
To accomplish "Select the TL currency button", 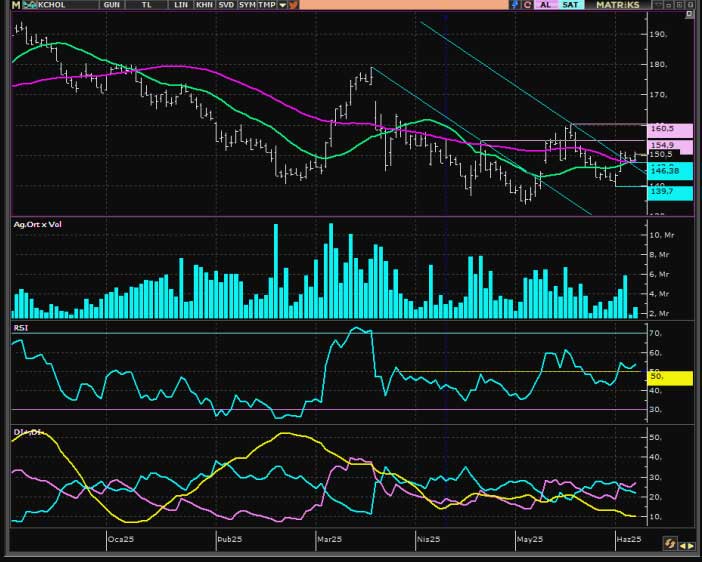I will (146, 5).
